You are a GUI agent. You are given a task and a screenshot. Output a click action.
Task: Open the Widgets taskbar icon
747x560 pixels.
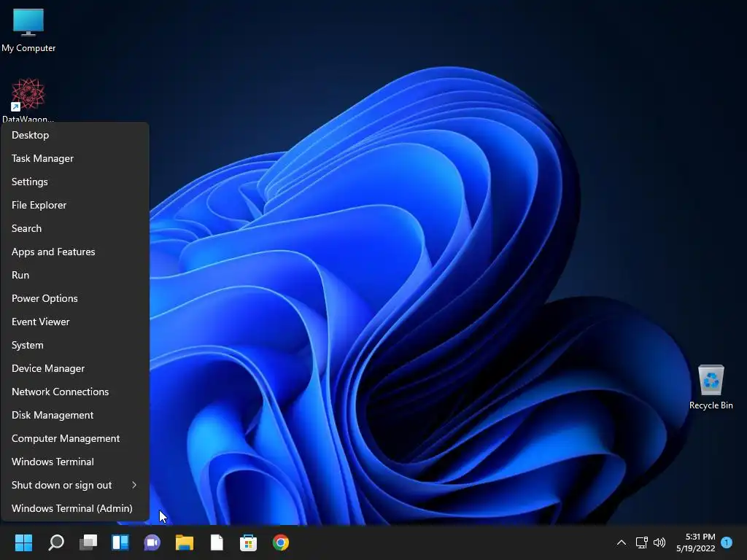click(120, 542)
